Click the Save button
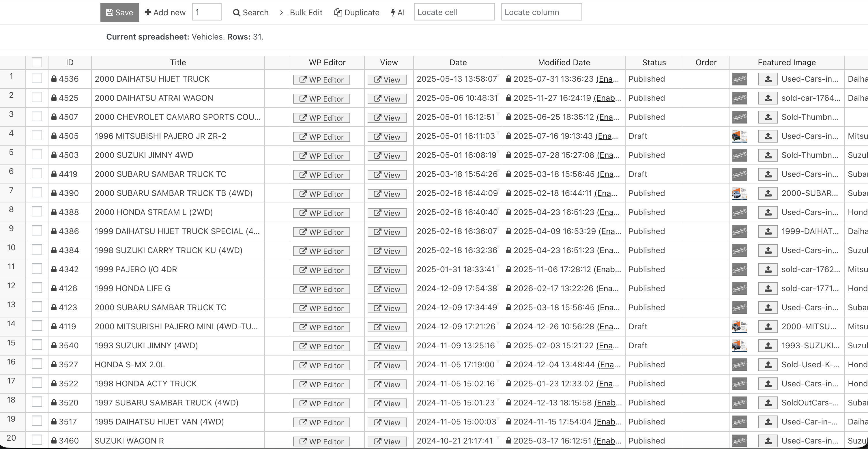The height and width of the screenshot is (449, 868). click(x=120, y=12)
